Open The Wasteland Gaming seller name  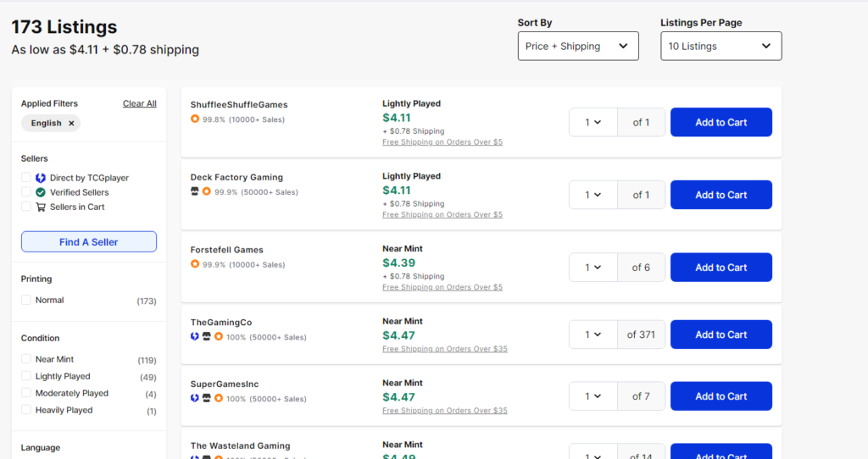(x=240, y=445)
